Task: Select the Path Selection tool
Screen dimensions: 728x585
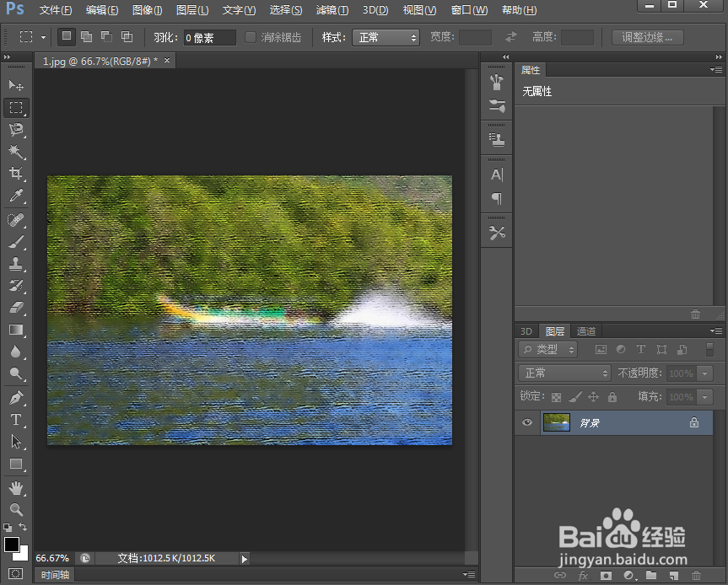Action: (16, 441)
